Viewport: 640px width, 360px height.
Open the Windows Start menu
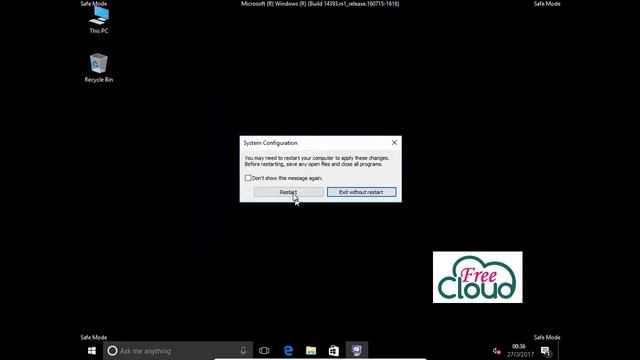92,351
